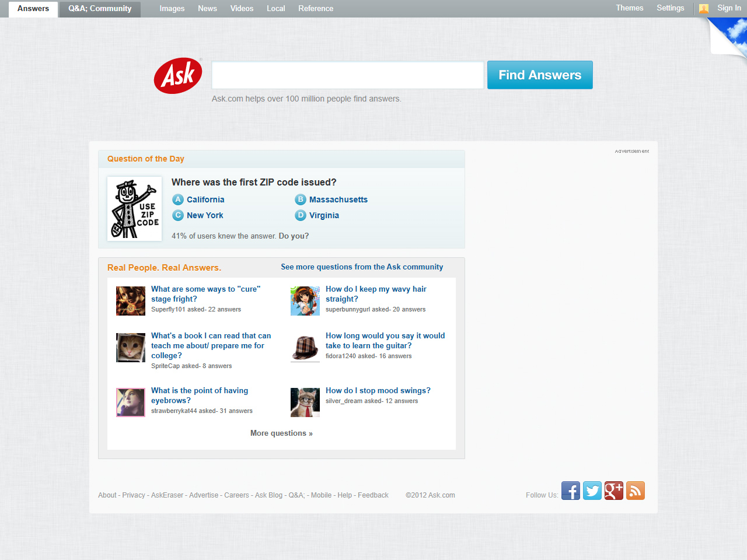This screenshot has width=747, height=560.
Task: Open strawberrykat44's avatar thumbnail
Action: [131, 402]
